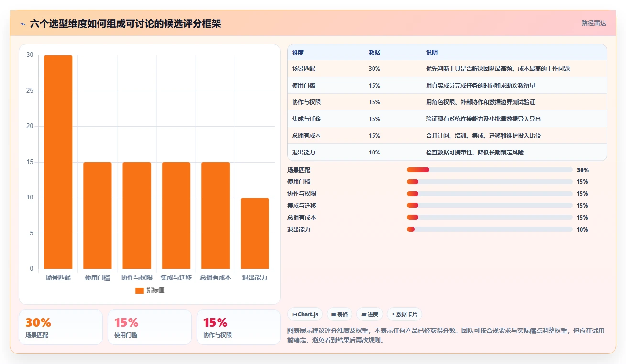
Task: Click the 说明 column header
Action: [432, 53]
